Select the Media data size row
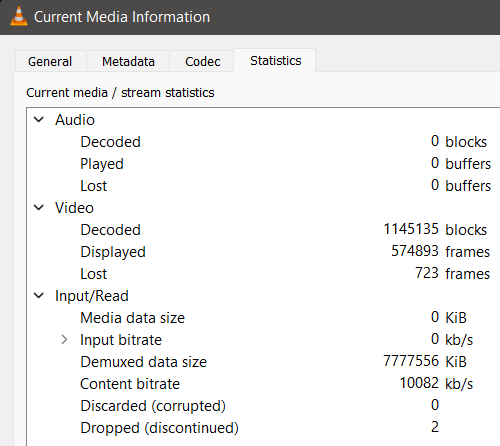The image size is (500, 446). (263, 318)
